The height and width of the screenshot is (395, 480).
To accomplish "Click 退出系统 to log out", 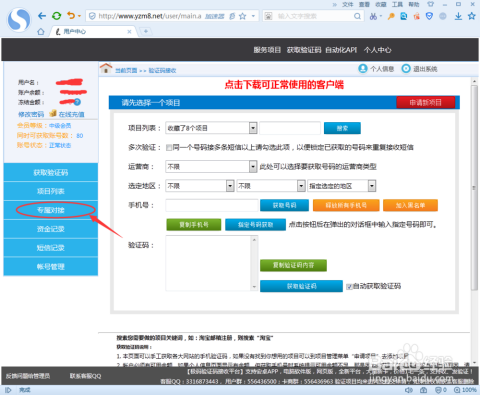I will tap(419, 69).
